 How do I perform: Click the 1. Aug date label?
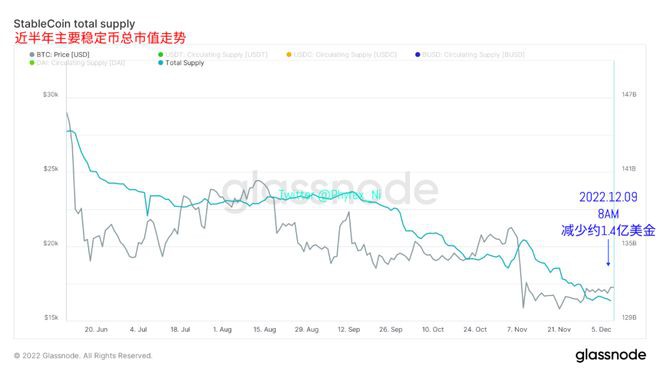coord(222,329)
